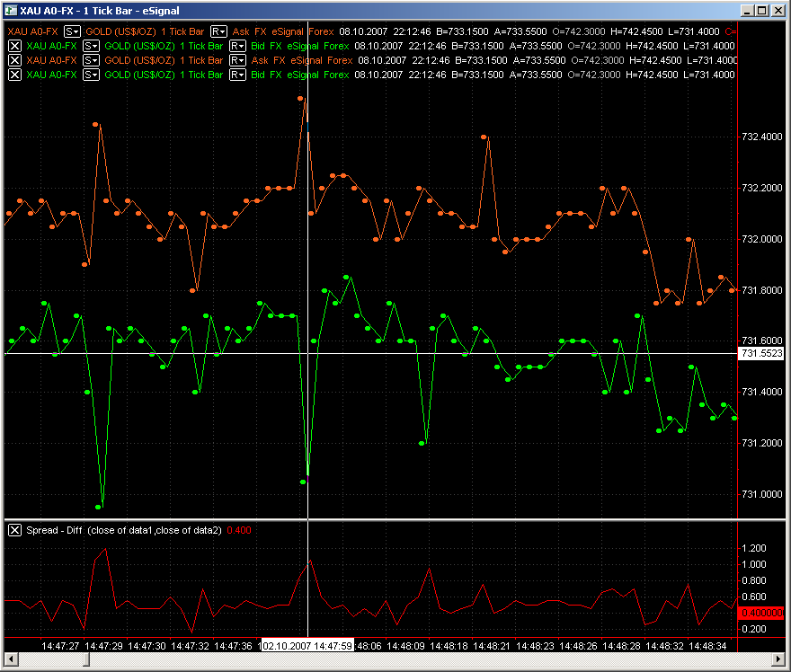Open the S dropdown on the third row
This screenshot has width=791, height=672.
pyautogui.click(x=90, y=60)
